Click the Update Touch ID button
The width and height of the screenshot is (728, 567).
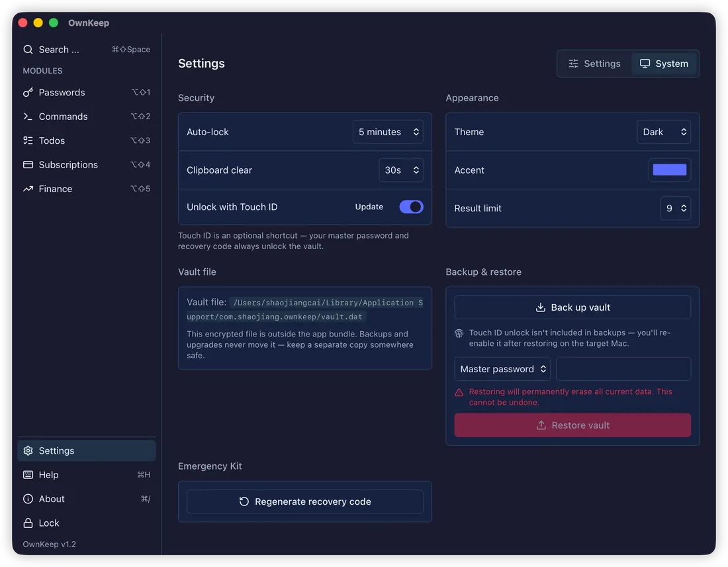pyautogui.click(x=369, y=207)
